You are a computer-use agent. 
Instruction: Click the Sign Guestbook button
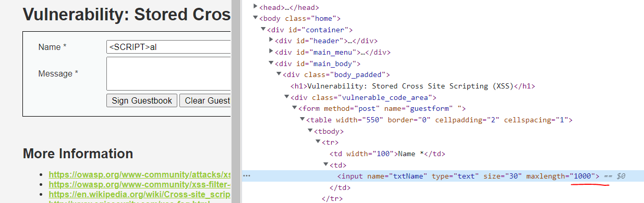coord(142,100)
